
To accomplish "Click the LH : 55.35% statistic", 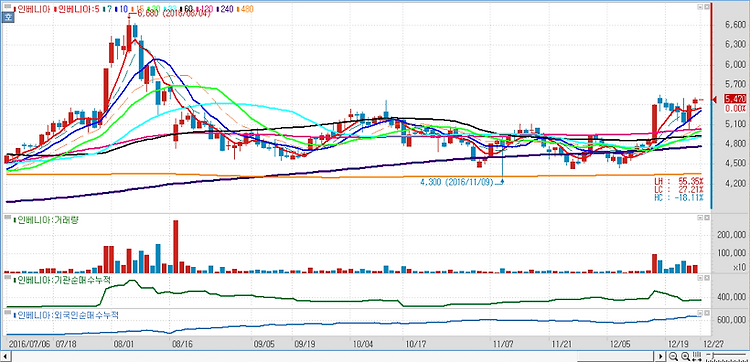I will point(679,182).
